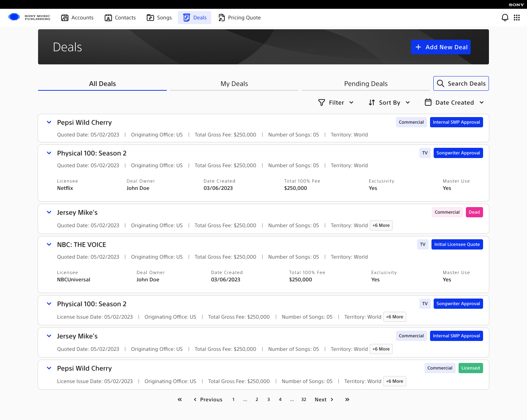Open the Pricing Quote page
This screenshot has height=420, width=527.
click(239, 18)
